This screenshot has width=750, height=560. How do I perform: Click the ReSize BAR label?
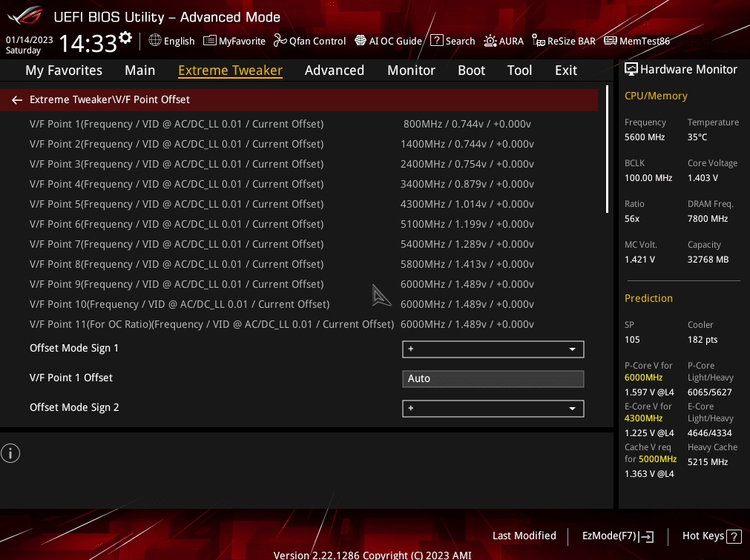coord(571,41)
